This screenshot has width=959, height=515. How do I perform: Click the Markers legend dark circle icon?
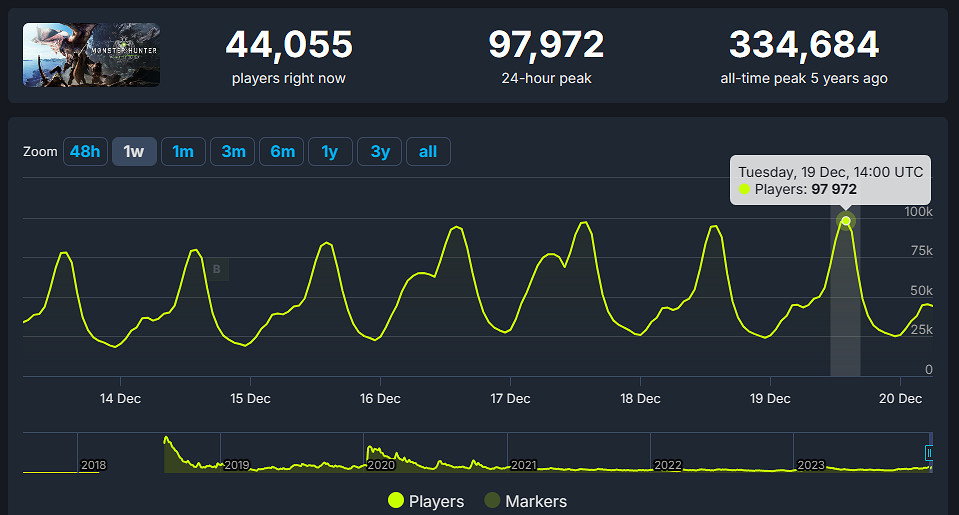pos(493,501)
